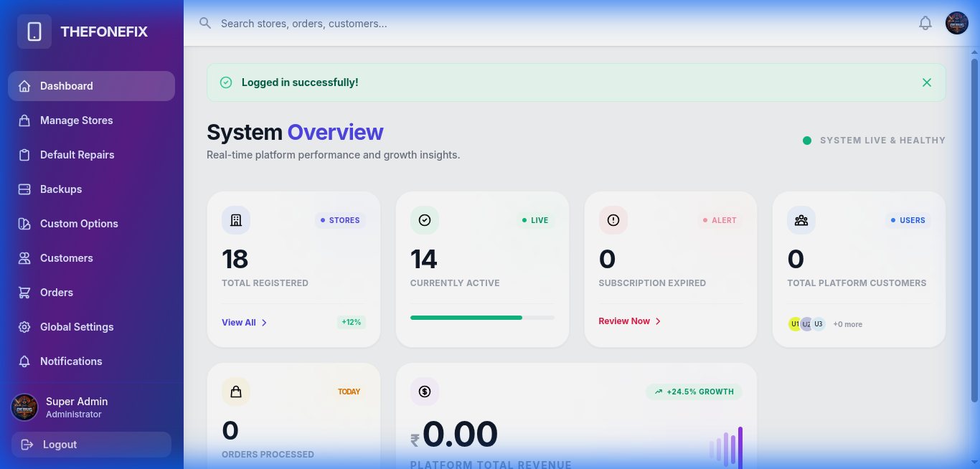Image resolution: width=980 pixels, height=469 pixels.
Task: Click the Super Admin profile name
Action: pos(77,402)
